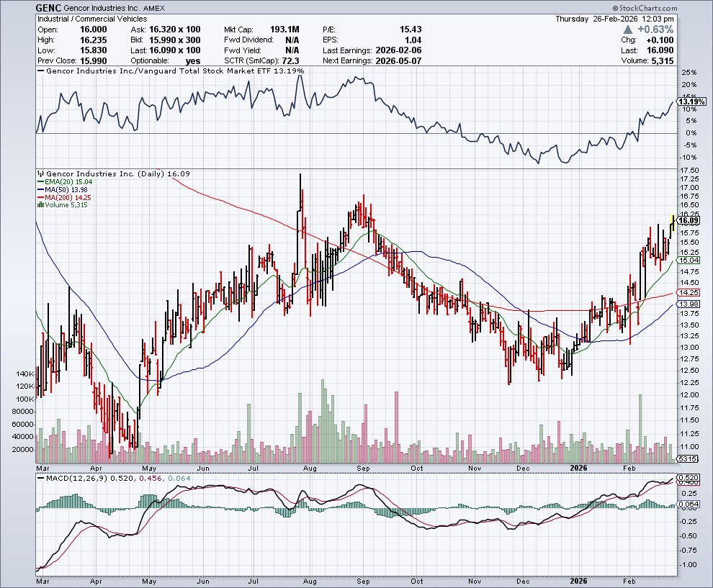The height and width of the screenshot is (588, 713).
Task: Click the +0.63% percent change
Action: click(x=655, y=30)
